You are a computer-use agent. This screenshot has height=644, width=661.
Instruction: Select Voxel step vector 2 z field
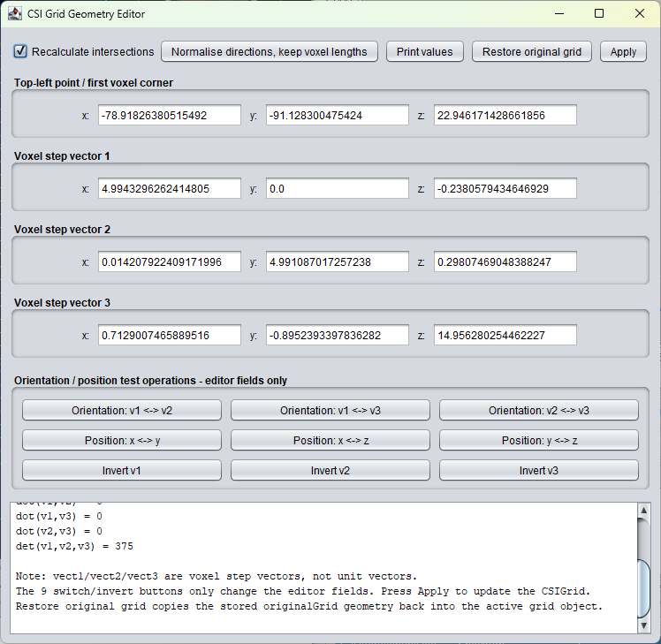(505, 261)
